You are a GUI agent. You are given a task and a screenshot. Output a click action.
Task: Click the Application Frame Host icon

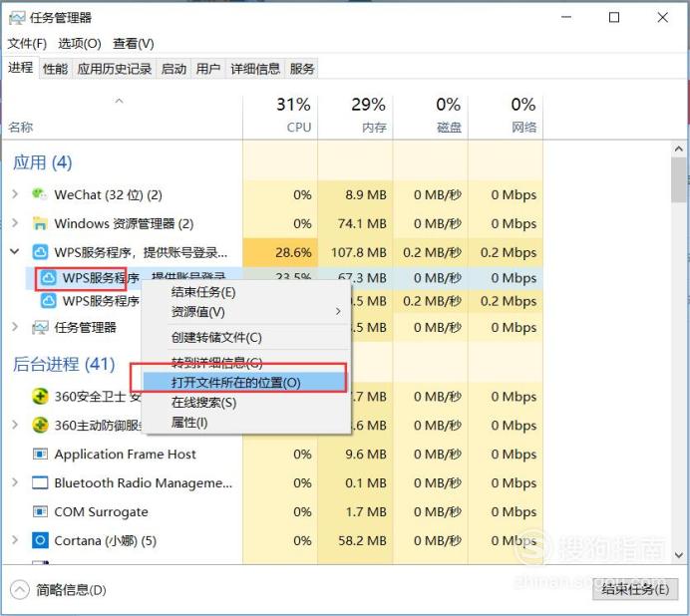pos(40,454)
